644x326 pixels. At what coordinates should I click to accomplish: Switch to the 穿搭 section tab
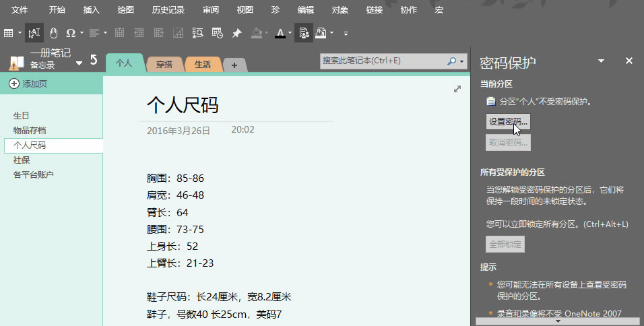pyautogui.click(x=164, y=65)
